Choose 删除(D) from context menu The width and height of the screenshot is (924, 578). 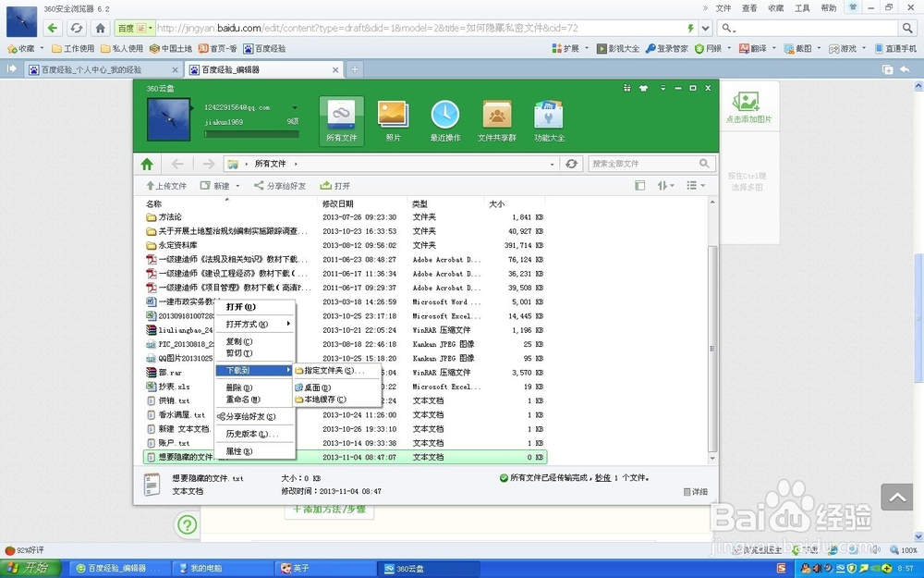point(255,387)
